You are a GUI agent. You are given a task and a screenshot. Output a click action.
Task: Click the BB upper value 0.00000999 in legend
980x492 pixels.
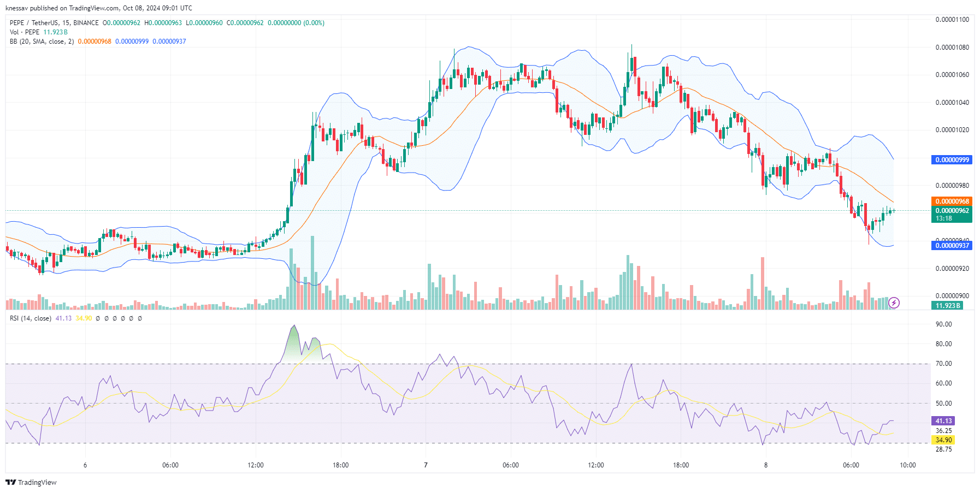pos(132,42)
